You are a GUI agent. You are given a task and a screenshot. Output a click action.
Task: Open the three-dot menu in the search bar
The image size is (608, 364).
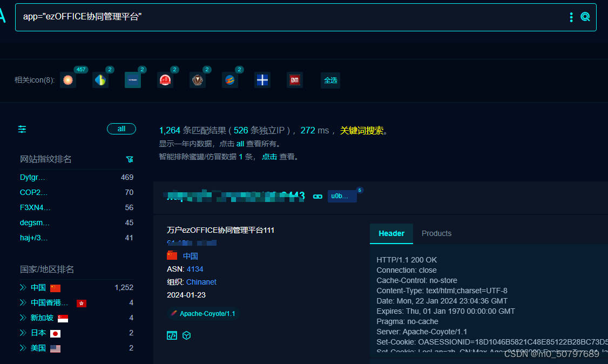pos(571,17)
